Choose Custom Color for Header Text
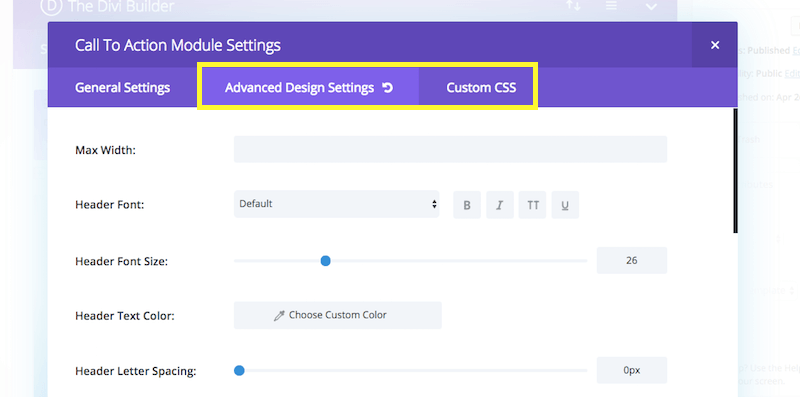 point(338,315)
